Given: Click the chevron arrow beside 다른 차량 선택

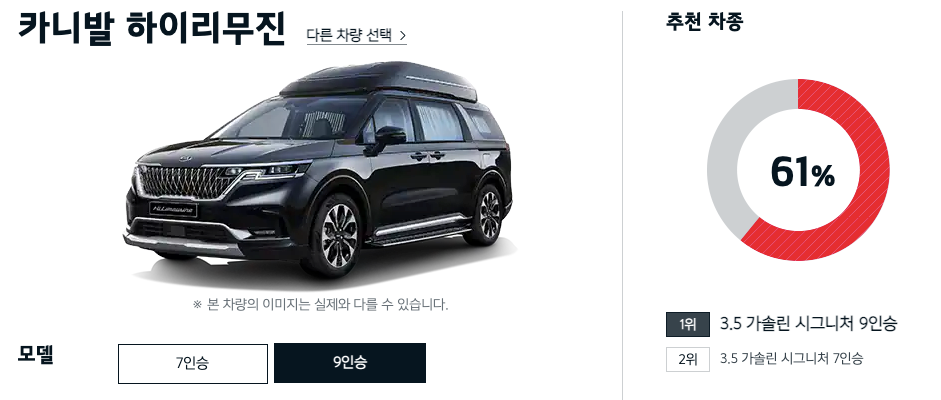Looking at the screenshot, I should point(402,36).
